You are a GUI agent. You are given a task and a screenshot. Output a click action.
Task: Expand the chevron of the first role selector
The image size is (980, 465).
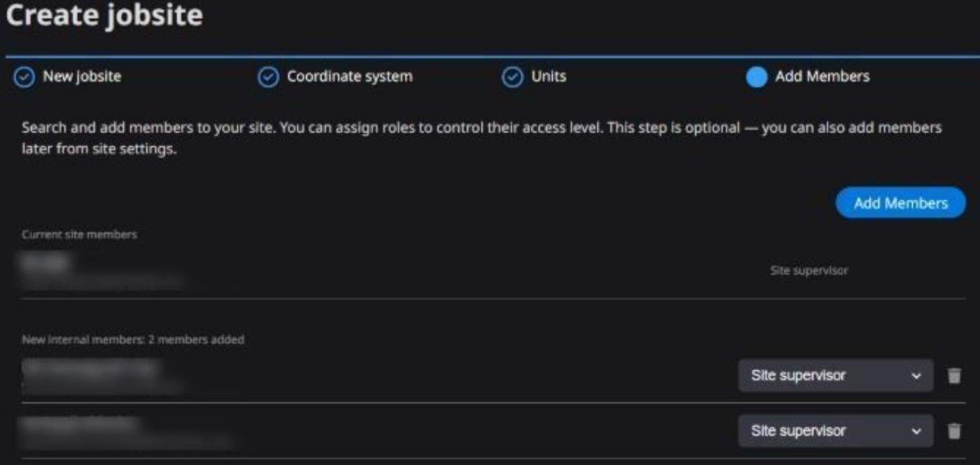point(916,376)
